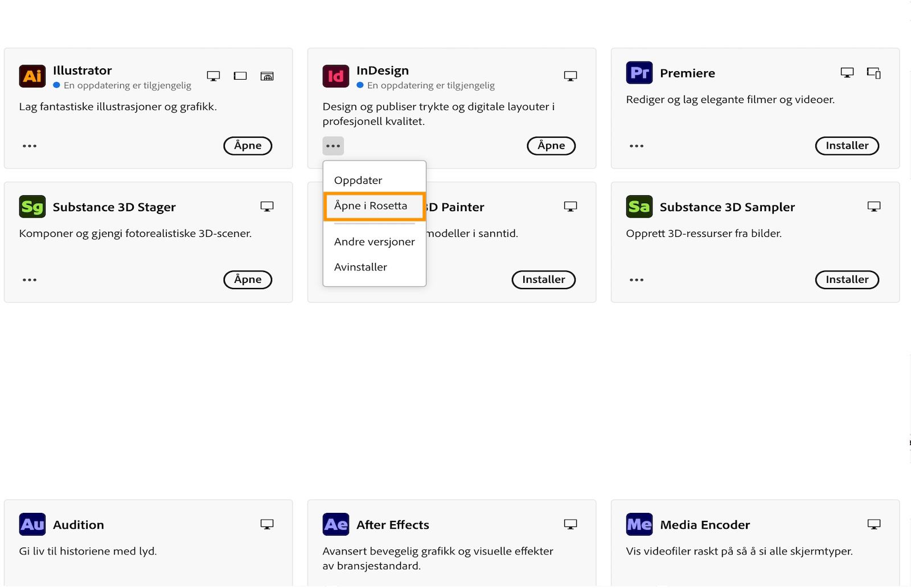The width and height of the screenshot is (911, 588).
Task: Click the Substance 3D Sampler title
Action: coord(727,207)
